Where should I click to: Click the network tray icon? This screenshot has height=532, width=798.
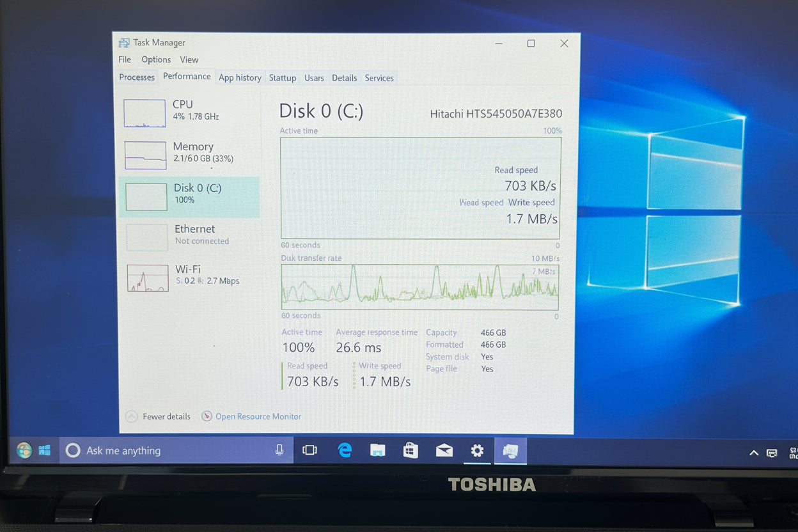tap(772, 453)
